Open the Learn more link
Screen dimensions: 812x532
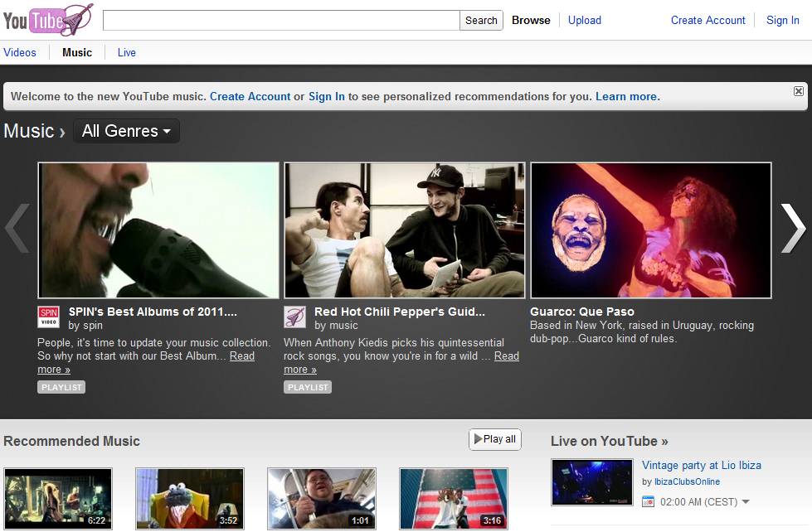click(628, 96)
